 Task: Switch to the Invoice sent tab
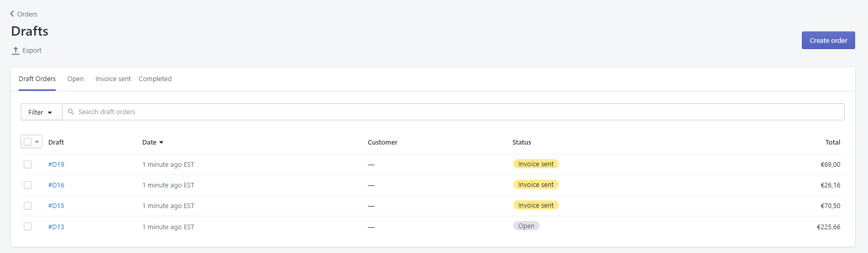(x=113, y=79)
